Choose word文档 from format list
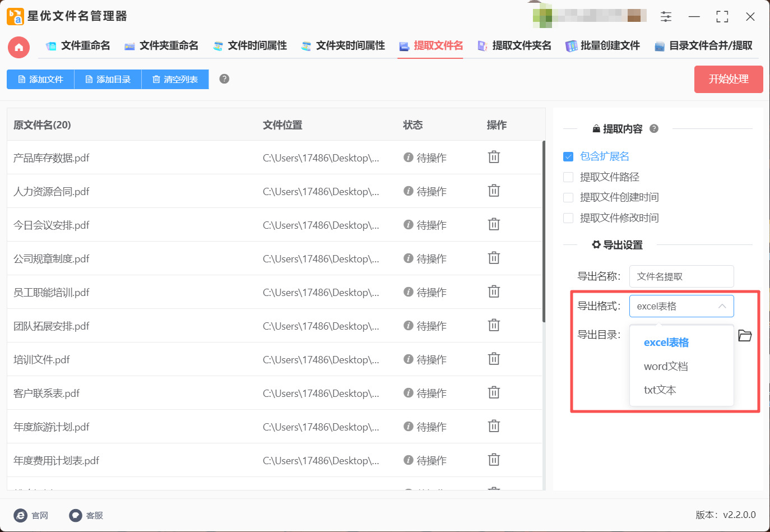Viewport: 770px width, 532px height. pos(666,366)
